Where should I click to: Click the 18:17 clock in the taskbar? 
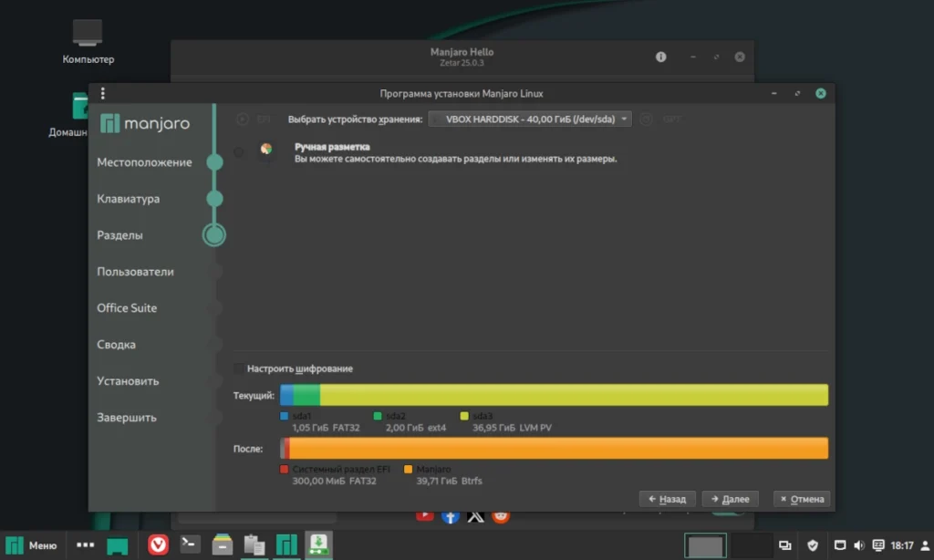(x=902, y=545)
